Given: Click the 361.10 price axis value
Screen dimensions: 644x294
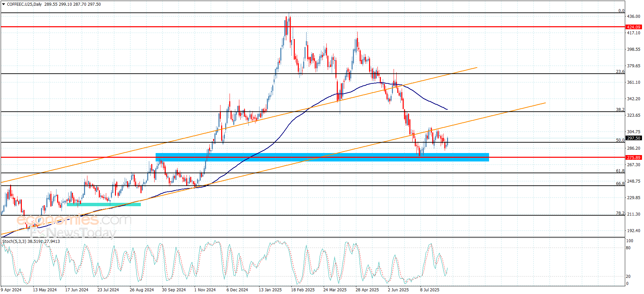Looking at the screenshot, I should [634, 82].
